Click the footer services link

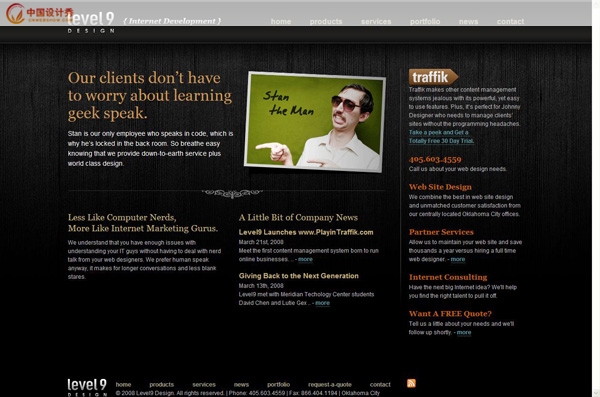pyautogui.click(x=204, y=384)
